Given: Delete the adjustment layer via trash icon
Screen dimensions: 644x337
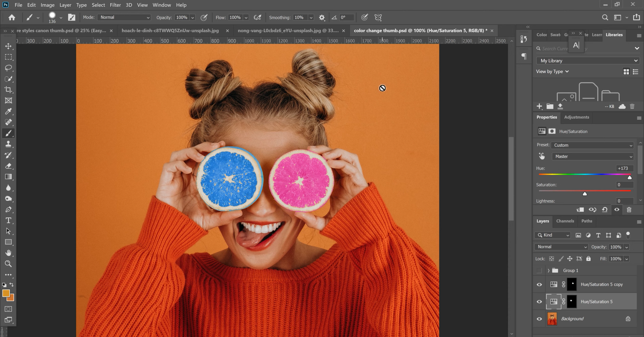Looking at the screenshot, I should (x=629, y=209).
